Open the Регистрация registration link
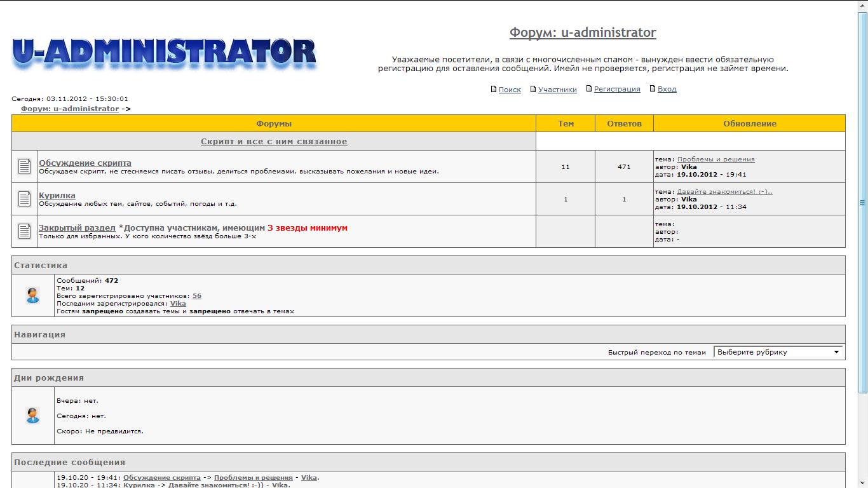The height and width of the screenshot is (488, 868). point(617,90)
